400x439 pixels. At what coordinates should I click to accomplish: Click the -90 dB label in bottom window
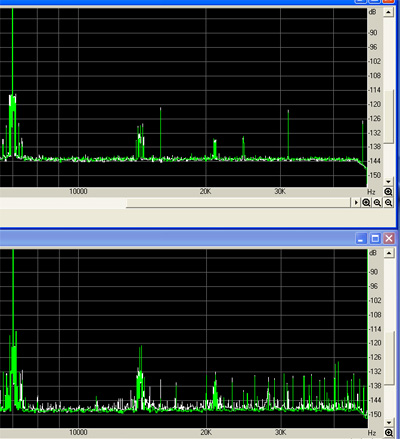tap(374, 272)
